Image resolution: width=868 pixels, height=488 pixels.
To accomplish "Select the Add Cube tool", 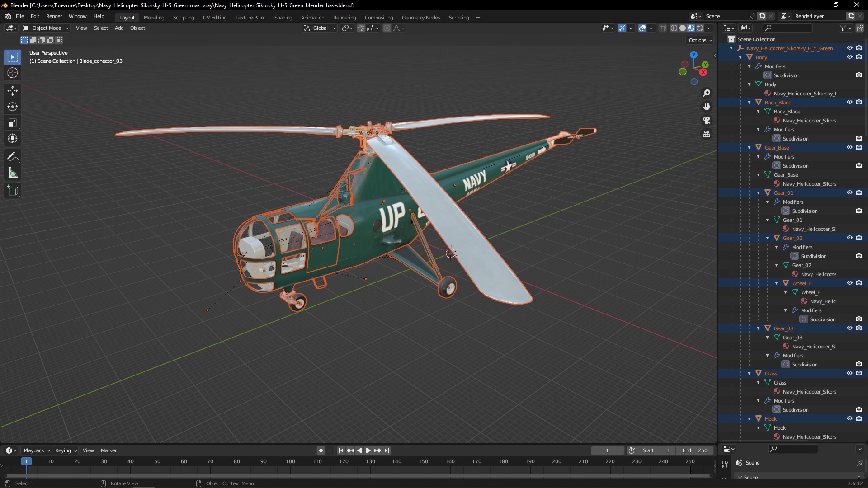I will 13,191.
